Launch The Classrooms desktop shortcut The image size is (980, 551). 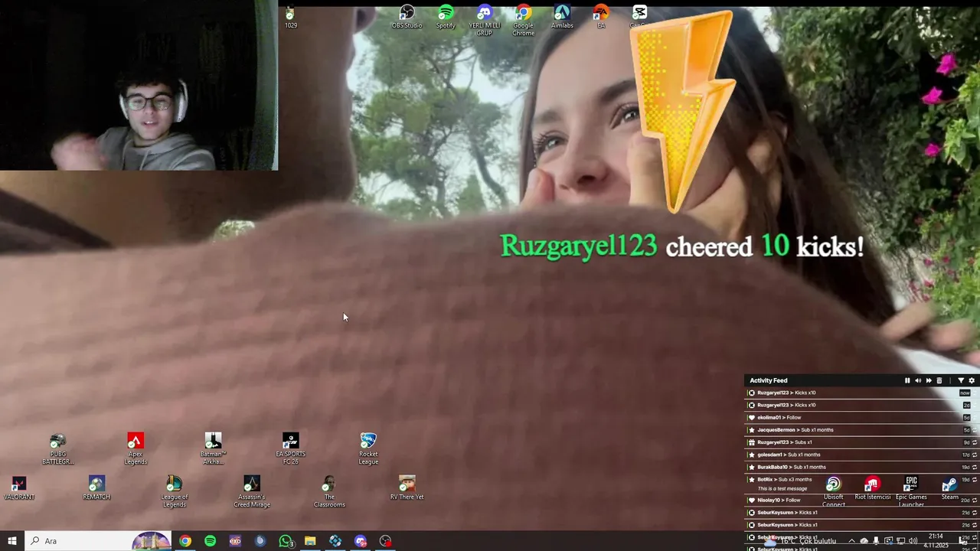(329, 492)
